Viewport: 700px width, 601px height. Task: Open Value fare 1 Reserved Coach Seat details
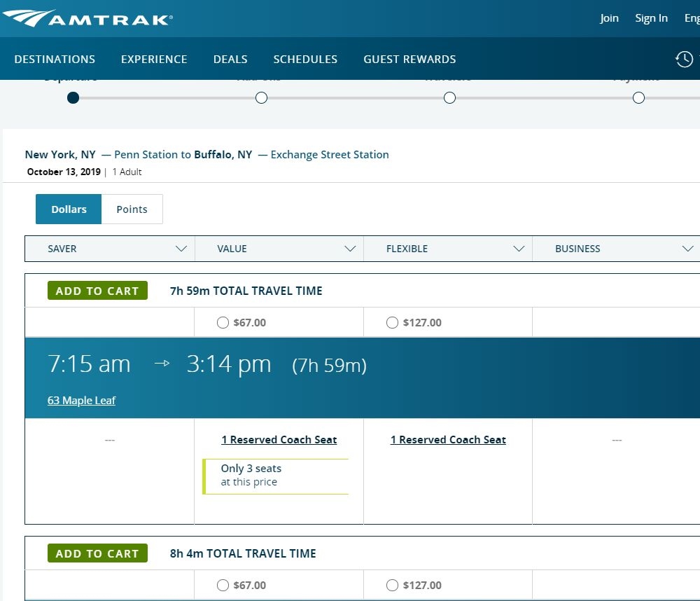point(279,440)
